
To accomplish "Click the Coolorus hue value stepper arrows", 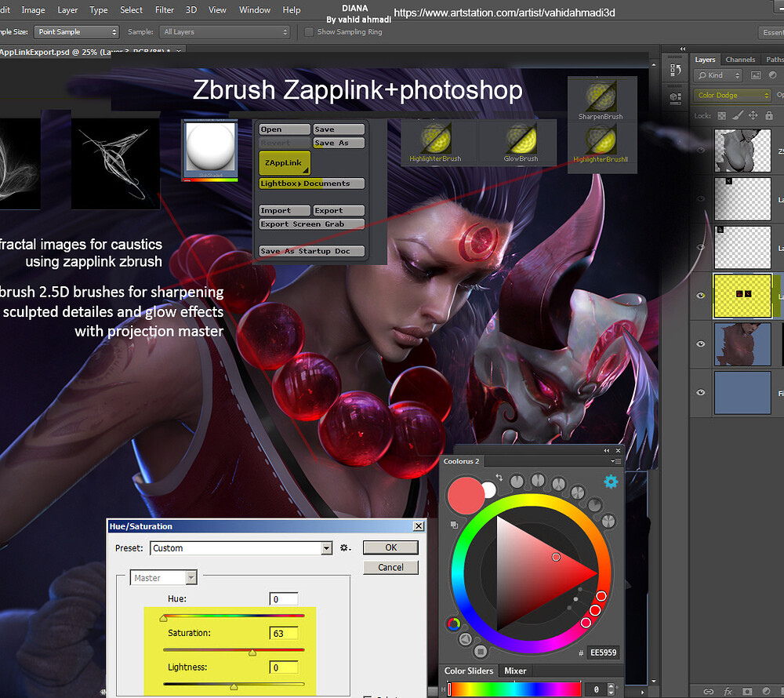I will pos(611,689).
